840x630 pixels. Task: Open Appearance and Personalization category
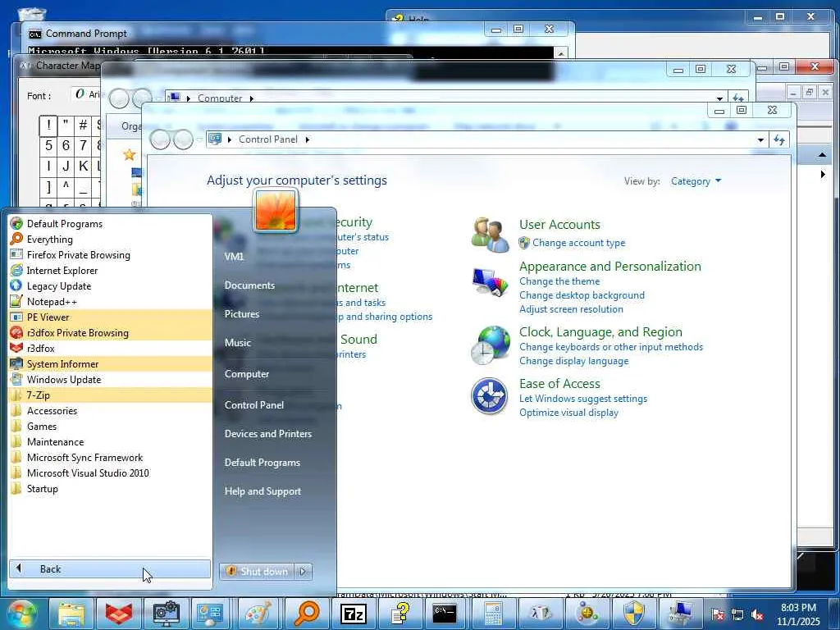click(609, 267)
